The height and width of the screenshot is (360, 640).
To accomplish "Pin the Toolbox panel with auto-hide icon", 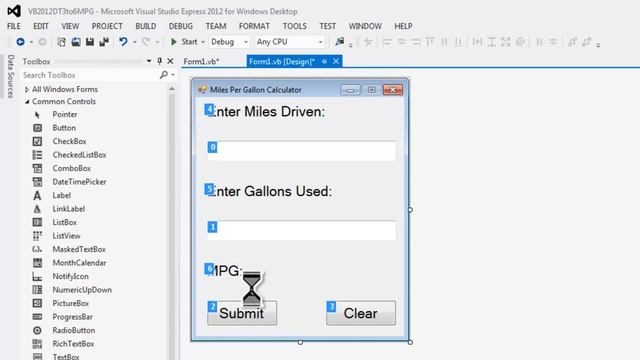I will [x=160, y=61].
